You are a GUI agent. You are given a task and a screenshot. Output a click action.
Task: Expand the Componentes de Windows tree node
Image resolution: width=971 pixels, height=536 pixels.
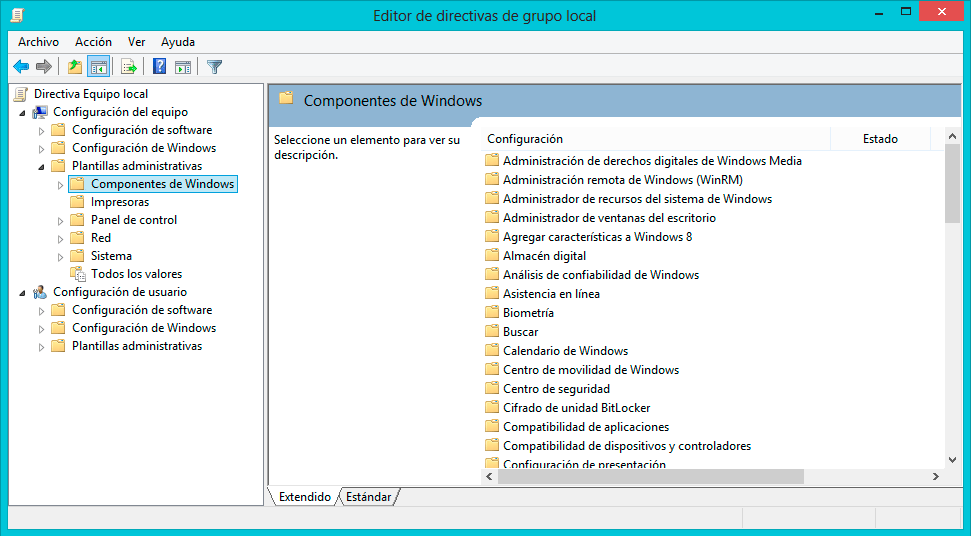tap(60, 184)
